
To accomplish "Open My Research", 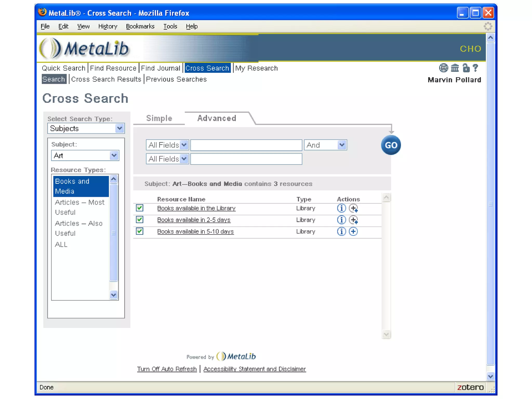I will point(256,68).
